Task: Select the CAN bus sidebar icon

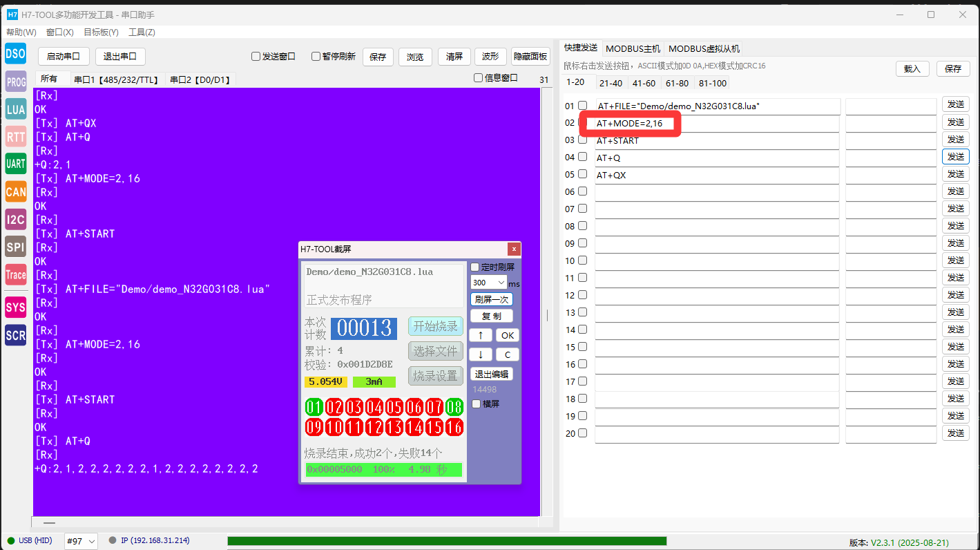Action: [x=15, y=192]
